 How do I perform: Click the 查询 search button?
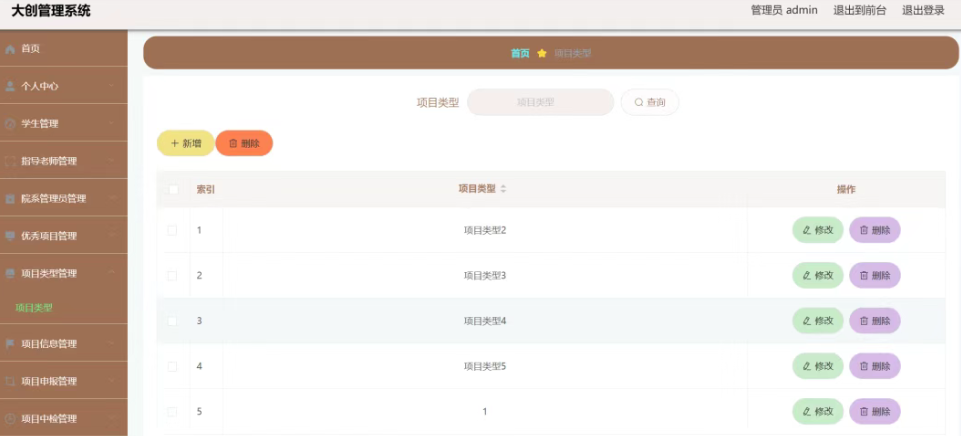pyautogui.click(x=650, y=102)
